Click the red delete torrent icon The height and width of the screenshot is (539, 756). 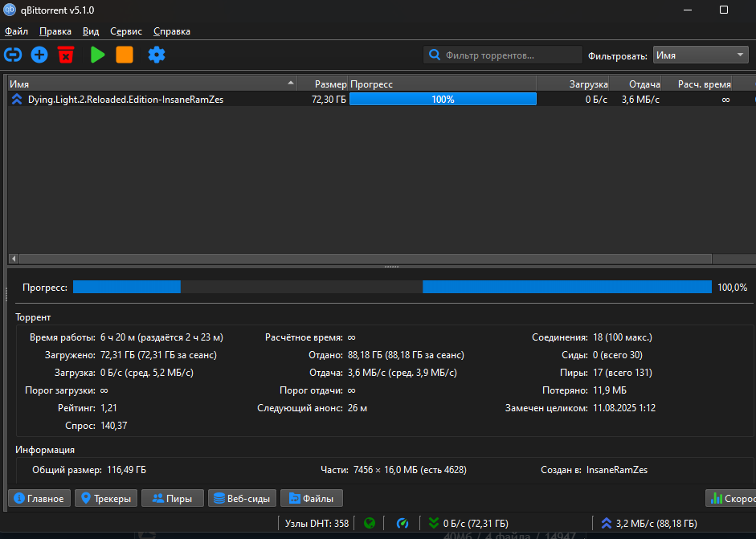point(66,55)
